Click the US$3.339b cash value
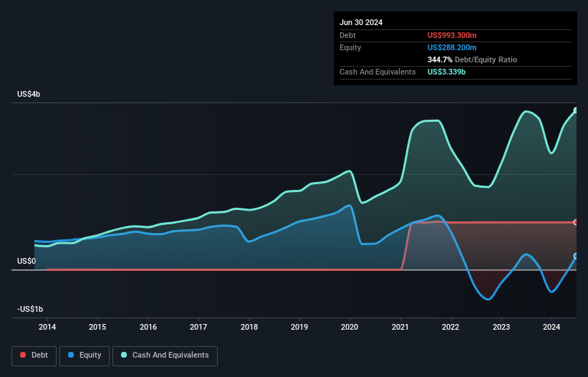Viewport: 588px width, 377px height. tap(446, 72)
